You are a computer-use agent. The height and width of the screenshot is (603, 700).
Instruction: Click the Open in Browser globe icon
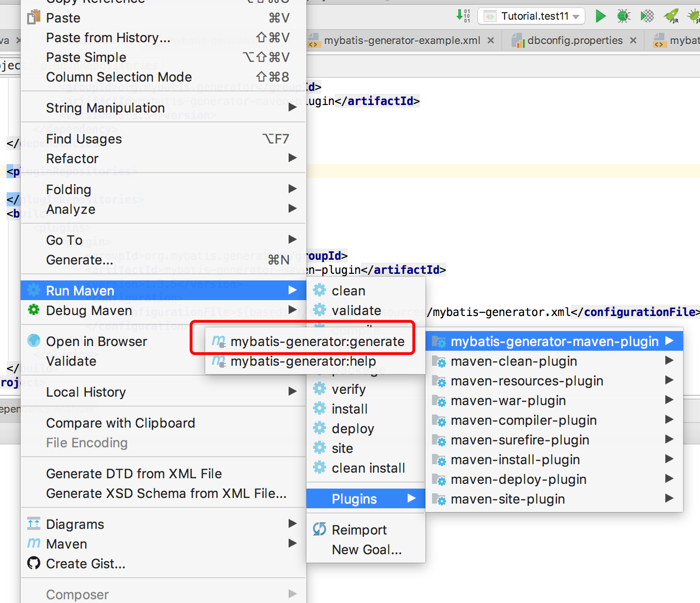point(34,340)
